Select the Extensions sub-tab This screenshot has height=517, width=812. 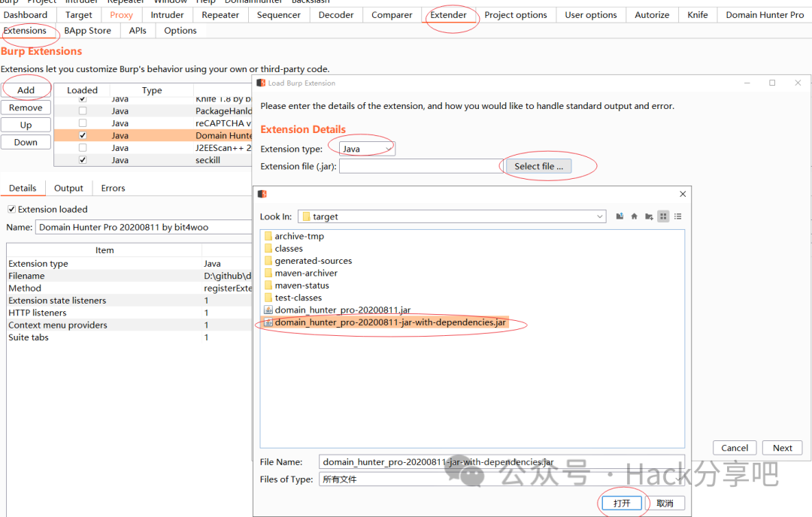click(25, 31)
